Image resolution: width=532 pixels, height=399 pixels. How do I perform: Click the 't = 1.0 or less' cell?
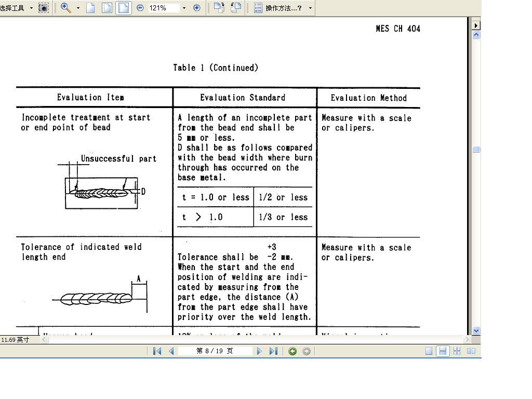click(x=216, y=197)
